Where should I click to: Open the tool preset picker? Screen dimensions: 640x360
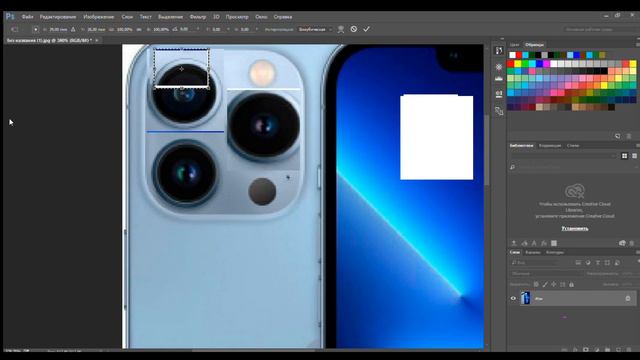click(x=15, y=29)
